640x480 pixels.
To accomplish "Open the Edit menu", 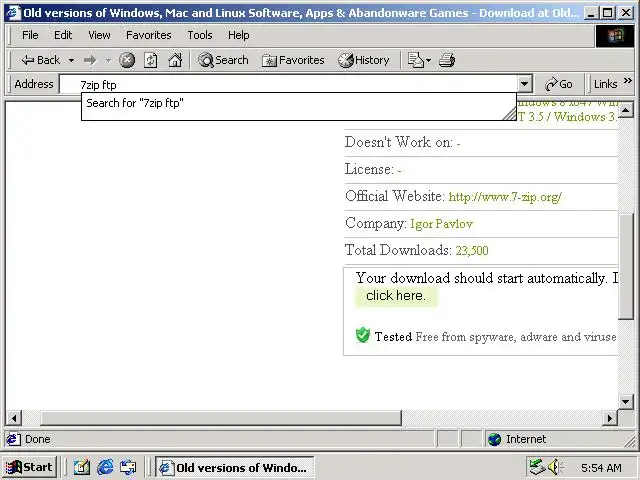I will (x=63, y=35).
